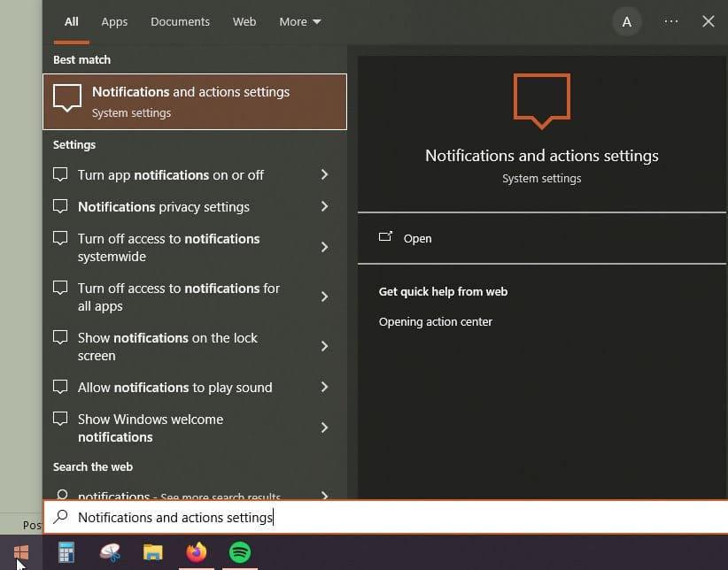Switch to the Documents tab
This screenshot has height=570, width=728.
pyautogui.click(x=180, y=22)
